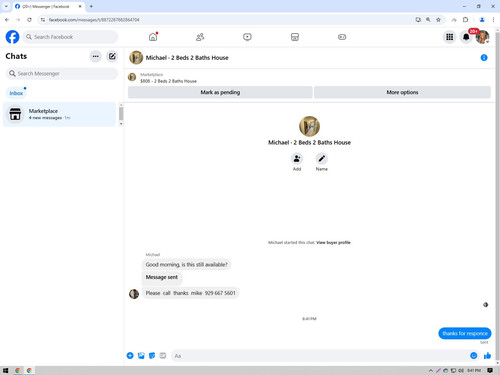Click Michael's avatar beside the message
Image resolution: width=500 pixels, height=375 pixels.
point(134,294)
